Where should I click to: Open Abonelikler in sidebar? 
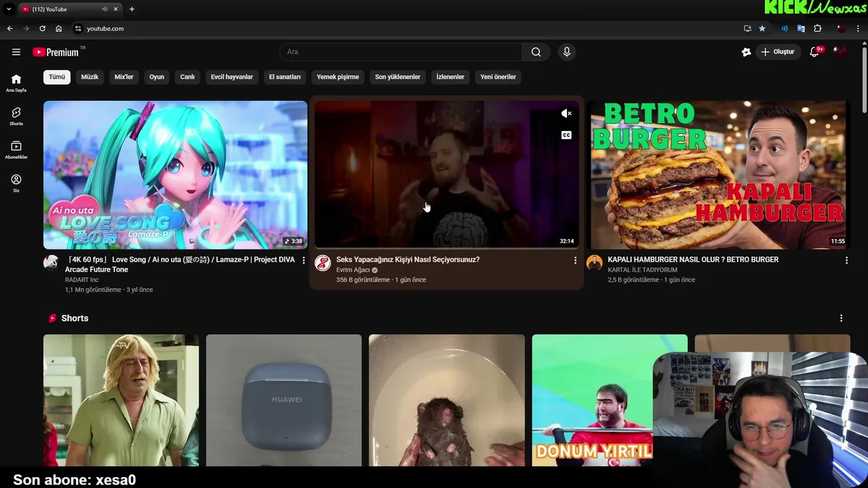16,150
